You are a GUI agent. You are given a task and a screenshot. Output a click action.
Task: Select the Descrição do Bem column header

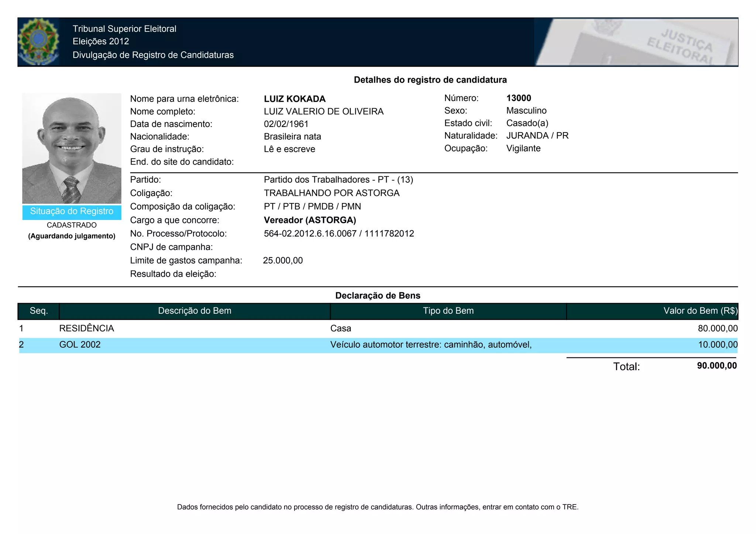(x=195, y=311)
